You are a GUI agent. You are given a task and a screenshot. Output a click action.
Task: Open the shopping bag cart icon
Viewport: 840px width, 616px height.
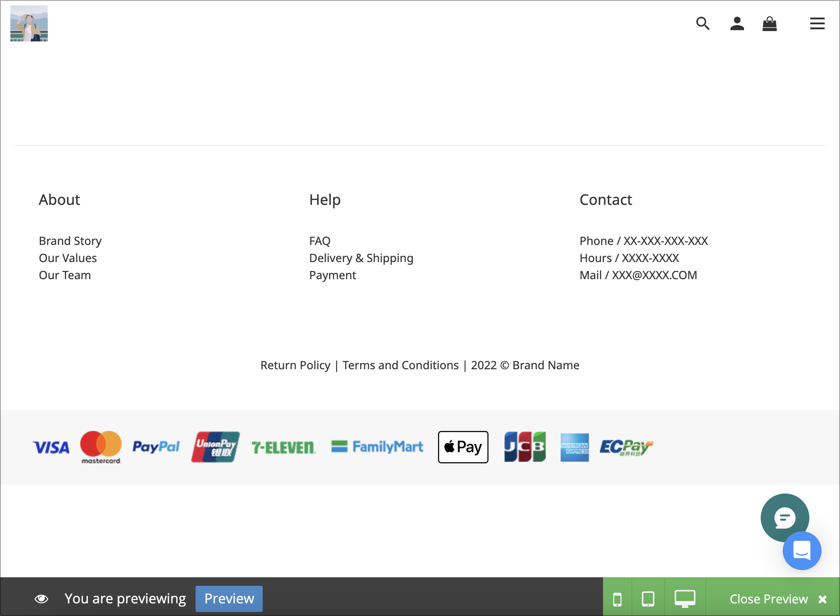pos(769,23)
